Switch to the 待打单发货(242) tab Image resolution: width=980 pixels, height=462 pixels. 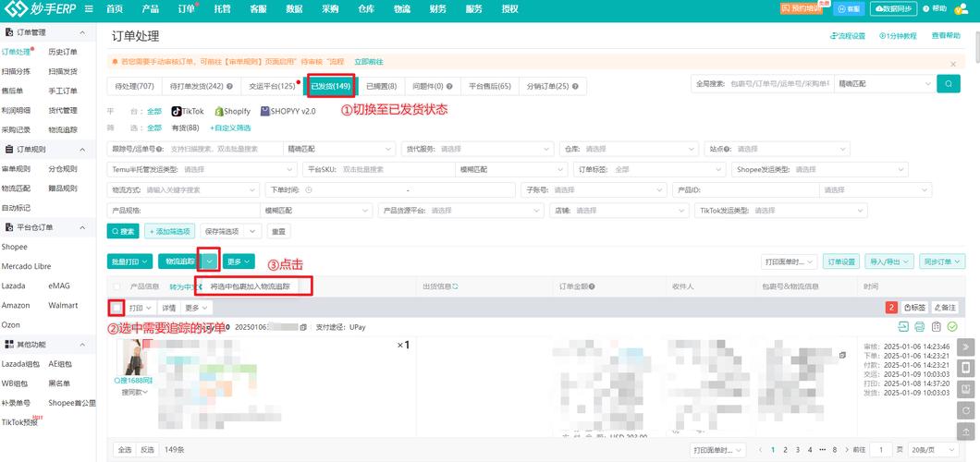point(202,86)
